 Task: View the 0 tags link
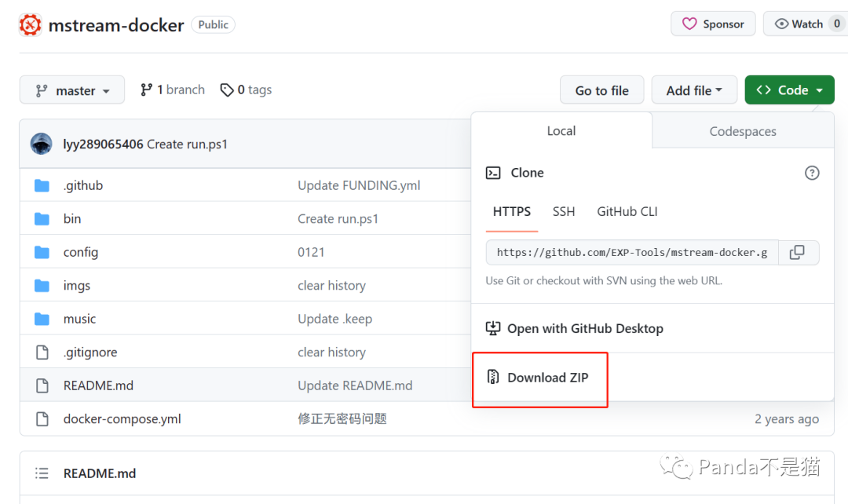246,89
